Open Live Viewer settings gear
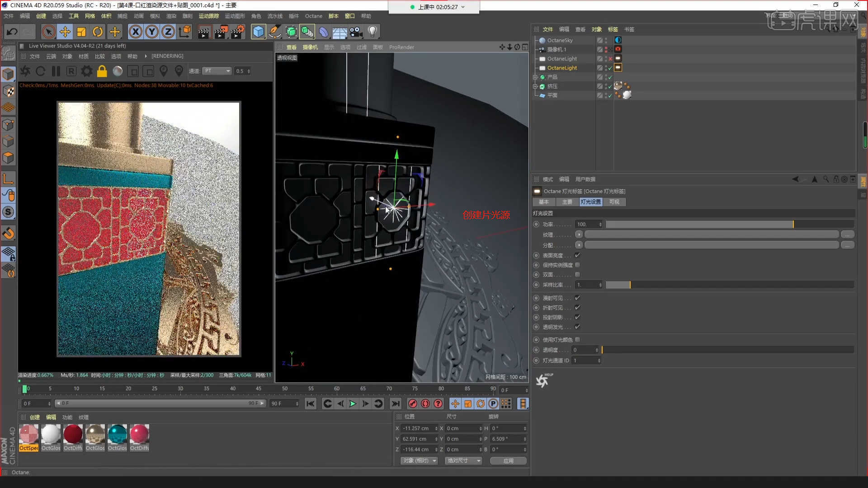 pos(86,71)
